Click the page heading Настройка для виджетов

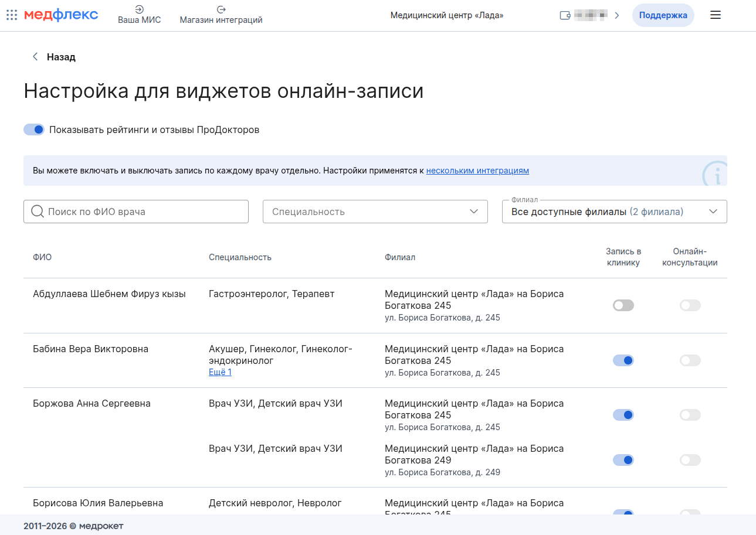[x=223, y=91]
